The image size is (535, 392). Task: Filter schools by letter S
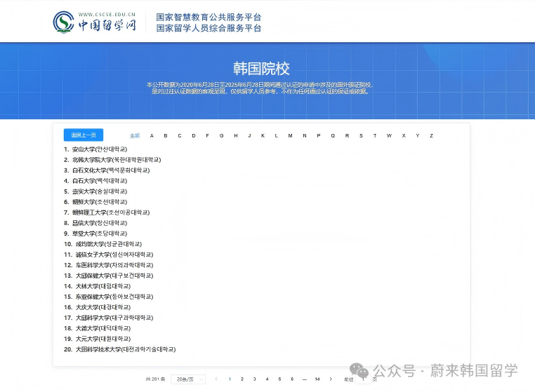pos(361,135)
